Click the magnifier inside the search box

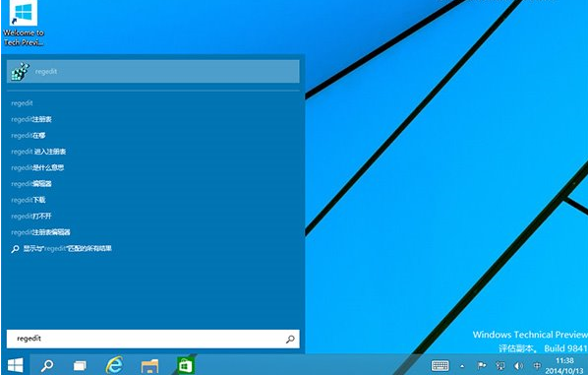(290, 339)
